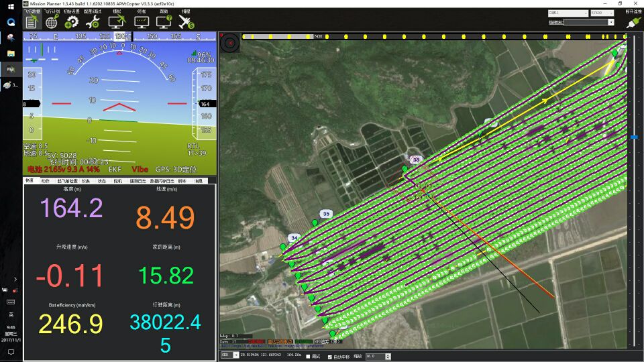Select the 脚本 (Scripts) tab

pyautogui.click(x=182, y=181)
